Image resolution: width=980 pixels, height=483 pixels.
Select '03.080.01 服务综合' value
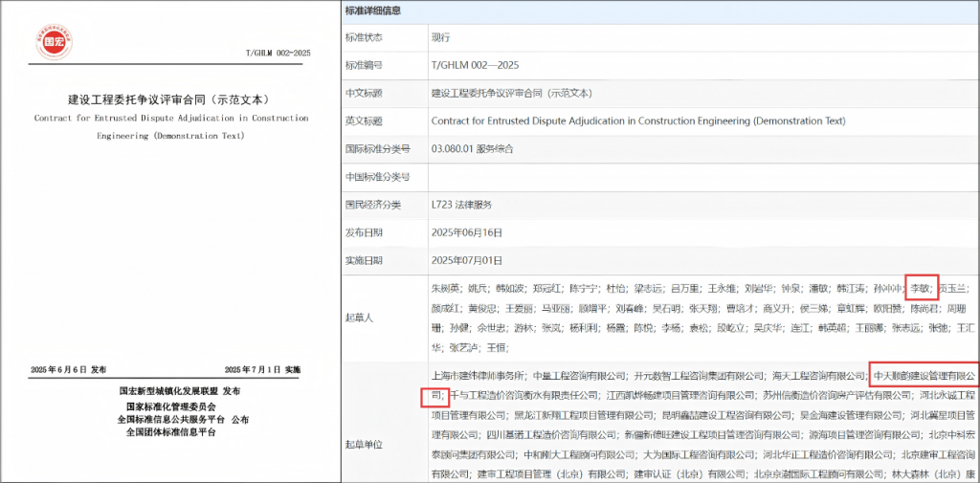pyautogui.click(x=473, y=148)
